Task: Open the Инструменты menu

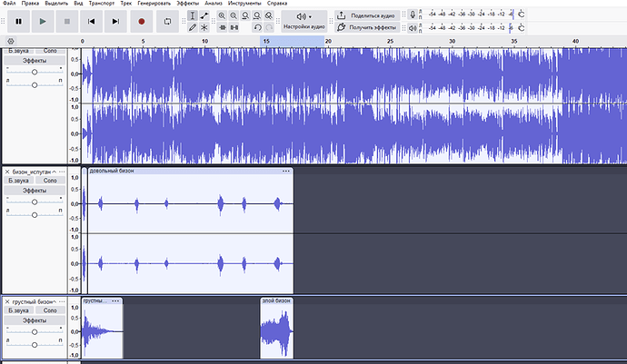Action: [x=244, y=4]
